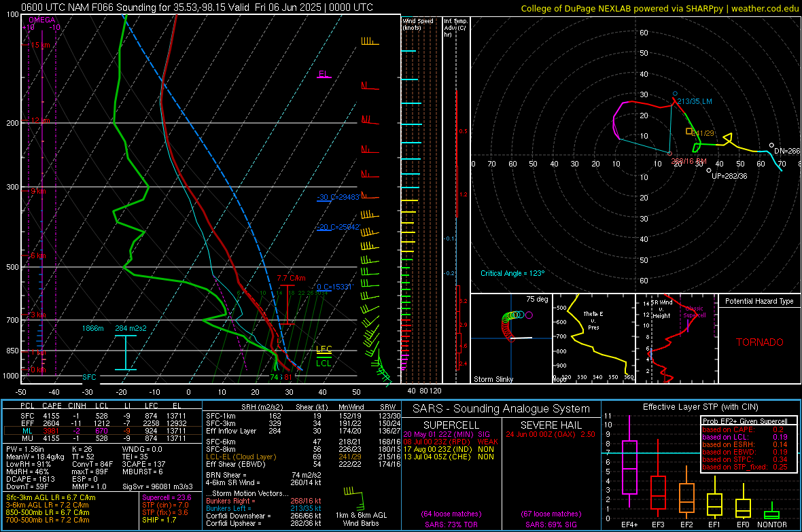The height and width of the screenshot is (532, 802).
Task: Click the NAM F066 sounding title text
Action: tap(197, 7)
